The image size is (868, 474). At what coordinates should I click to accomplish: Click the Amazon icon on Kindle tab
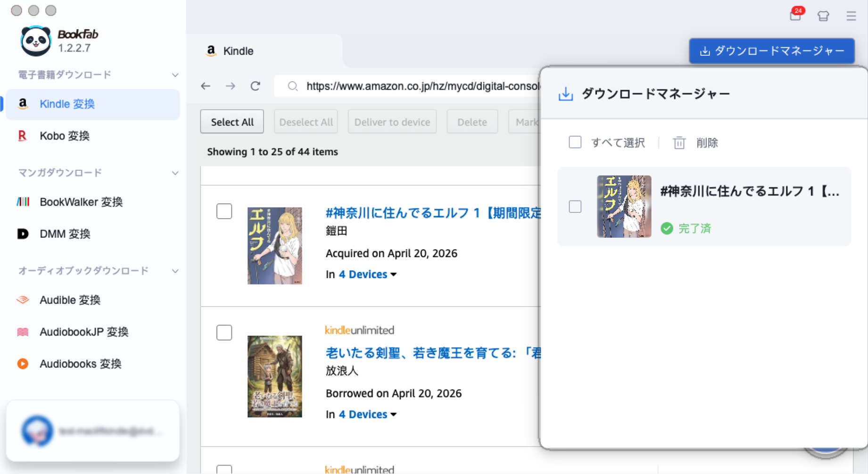pos(211,50)
